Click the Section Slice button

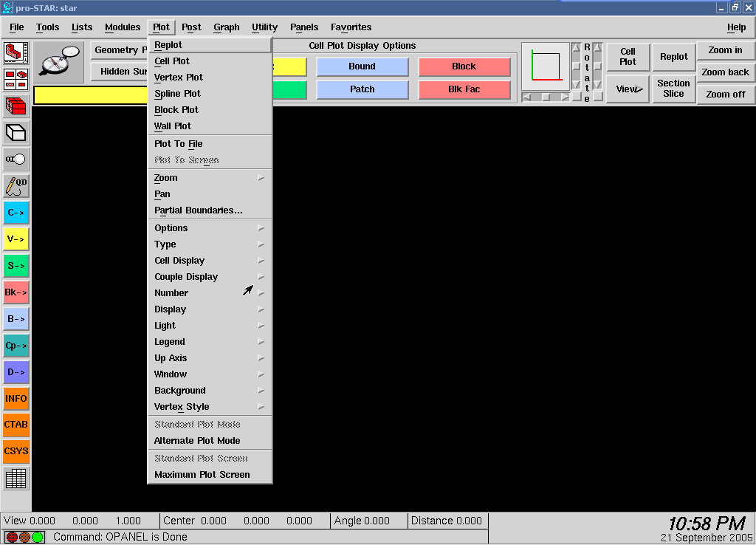tap(673, 89)
